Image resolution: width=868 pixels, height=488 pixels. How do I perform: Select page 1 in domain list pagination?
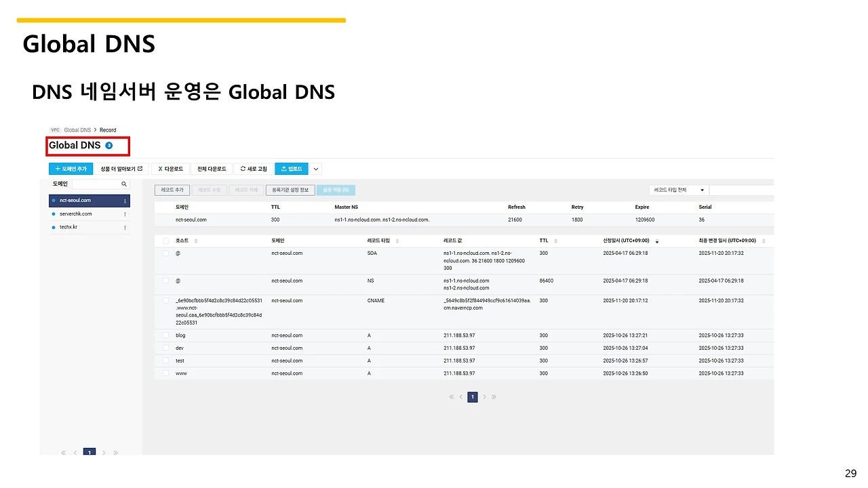90,452
